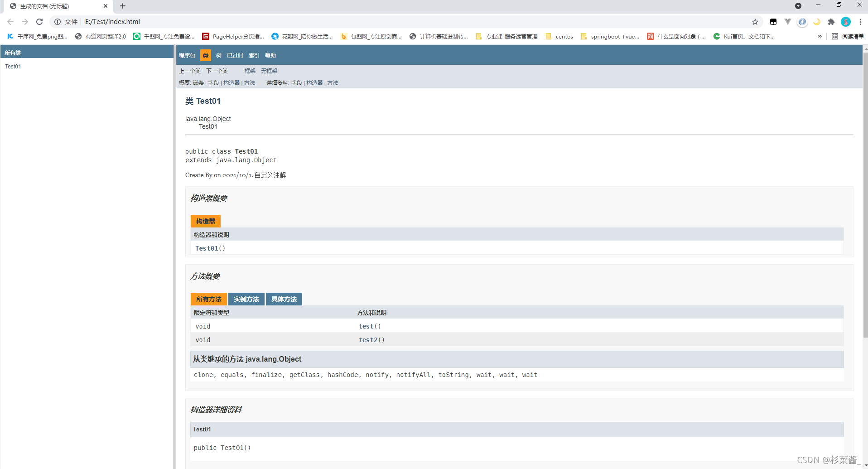The width and height of the screenshot is (868, 469).
Task: Select the 所有方法 tab
Action: [x=209, y=299]
